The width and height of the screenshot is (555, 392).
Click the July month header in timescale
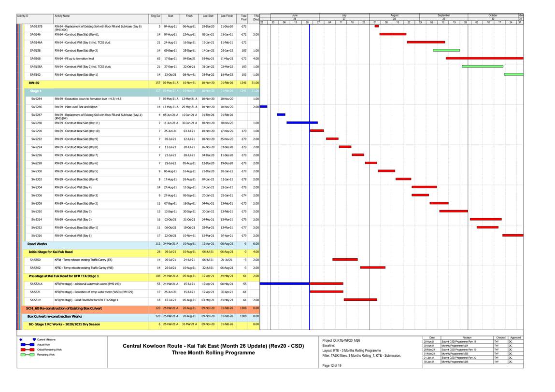(x=344, y=15)
